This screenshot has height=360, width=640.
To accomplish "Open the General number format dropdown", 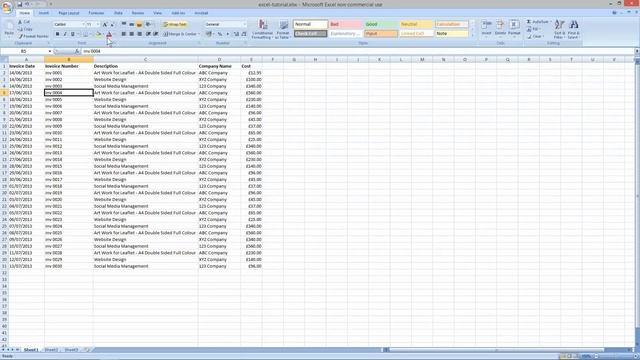I will 244,24.
